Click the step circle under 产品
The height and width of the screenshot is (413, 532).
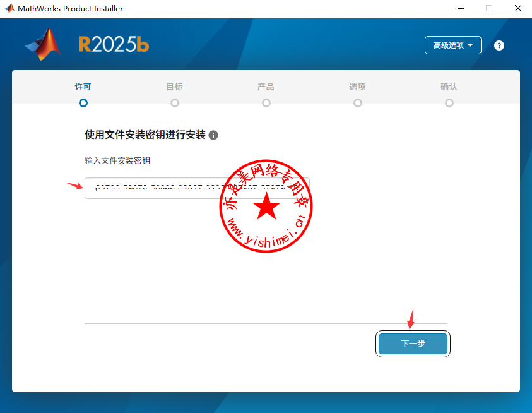click(266, 103)
